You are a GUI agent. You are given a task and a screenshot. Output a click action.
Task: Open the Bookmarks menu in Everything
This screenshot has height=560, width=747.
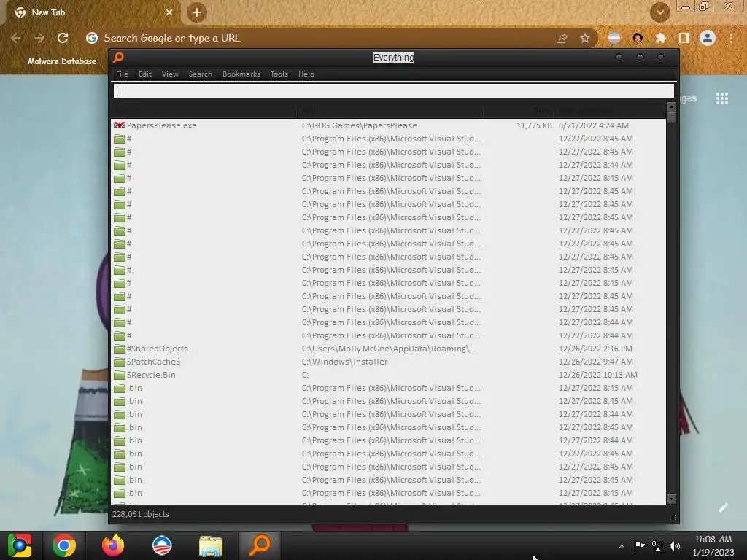pos(241,74)
